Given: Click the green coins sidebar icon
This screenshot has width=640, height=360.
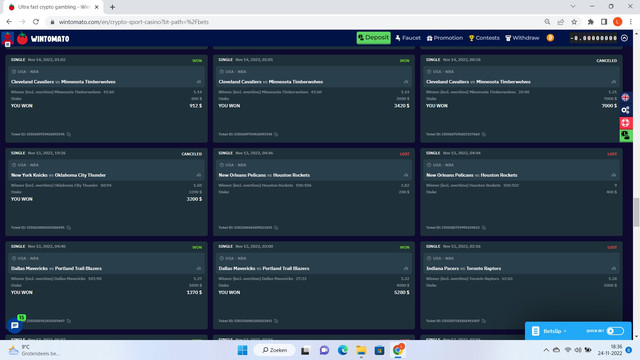Looking at the screenshot, I should point(625,136).
